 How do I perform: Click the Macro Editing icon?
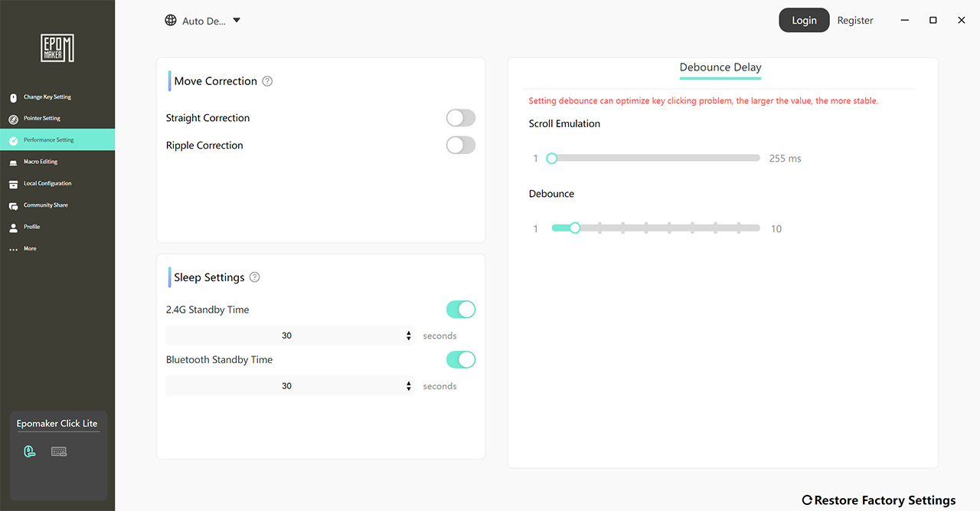coord(13,162)
